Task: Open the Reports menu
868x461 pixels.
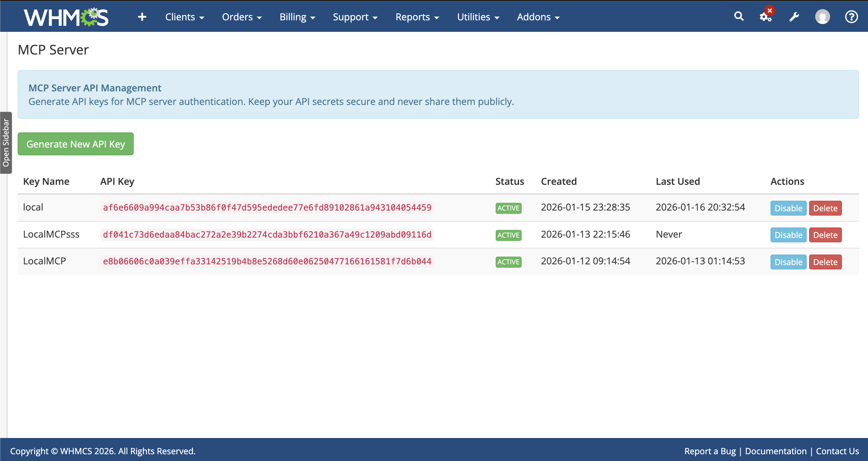Action: pos(417,17)
